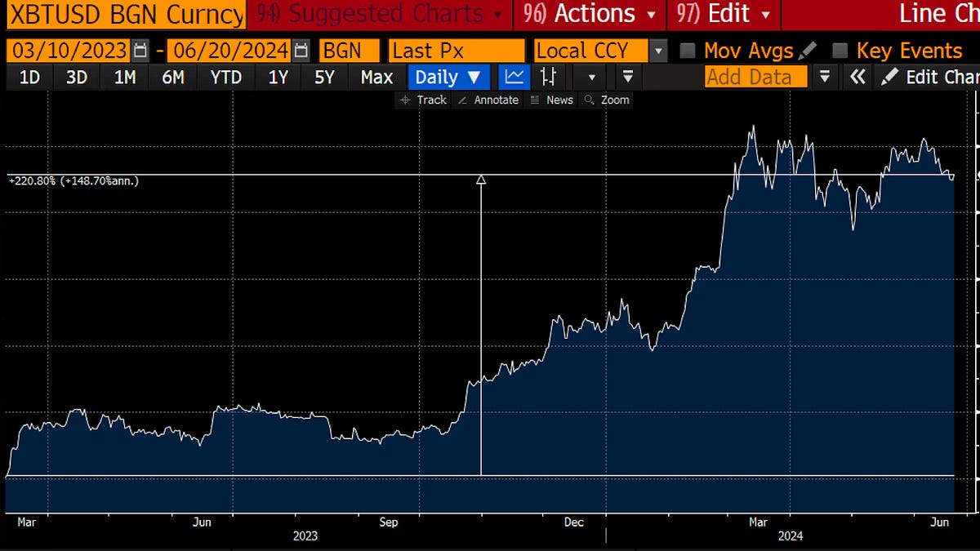This screenshot has width=980, height=551.
Task: Open the Local CCY currency dropdown
Action: tap(659, 51)
